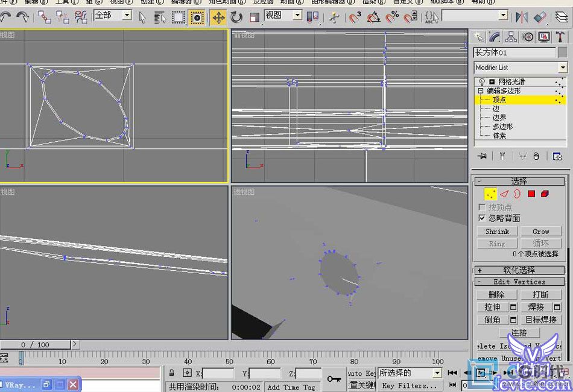Screen dimensions: 573x392
Task: Collapse the 编辑多边形 modifier tree
Action: coord(481,90)
